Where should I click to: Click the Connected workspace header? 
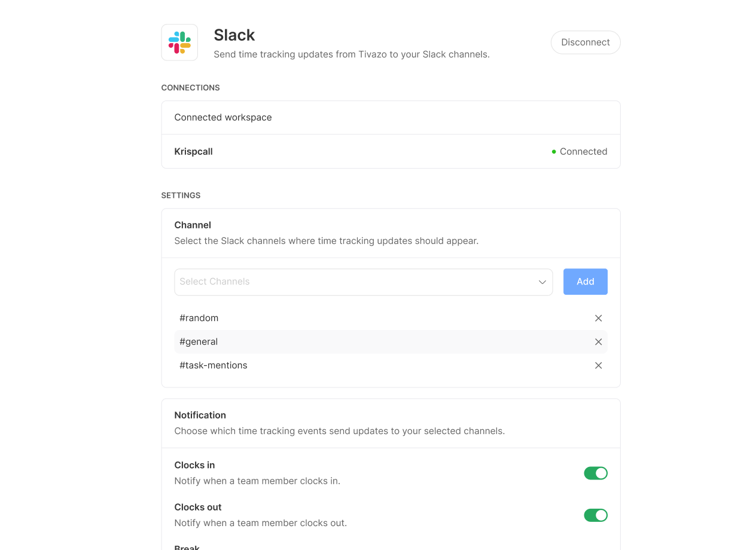[223, 118]
